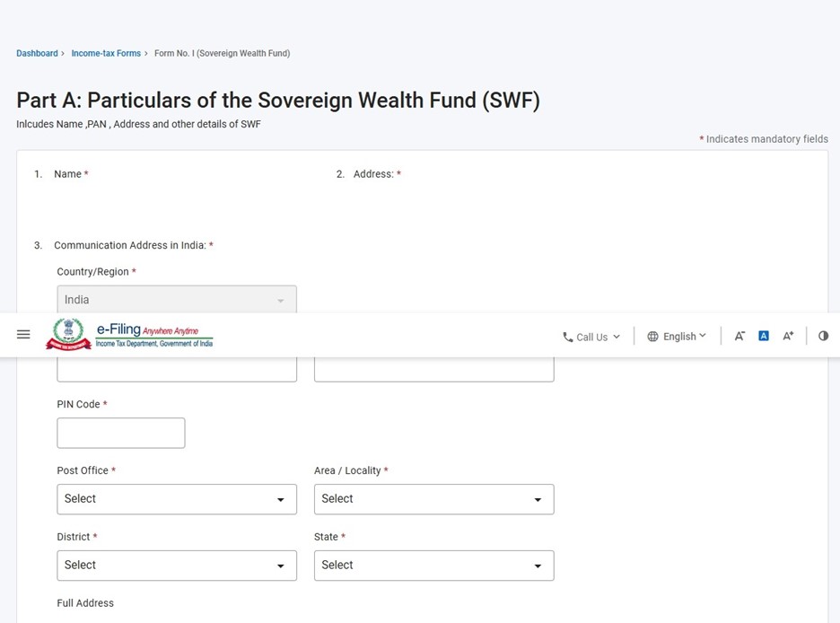Toggle high contrast mode
The width and height of the screenshot is (840, 623).
click(824, 336)
